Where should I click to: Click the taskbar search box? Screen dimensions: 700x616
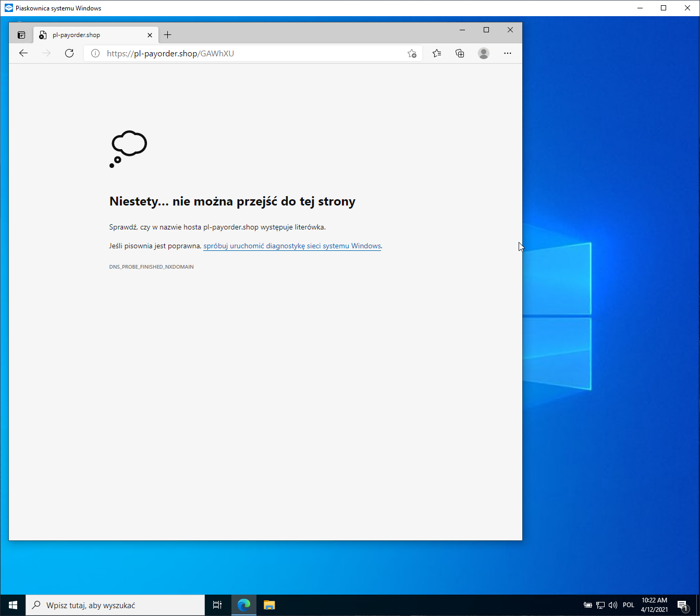pos(115,605)
